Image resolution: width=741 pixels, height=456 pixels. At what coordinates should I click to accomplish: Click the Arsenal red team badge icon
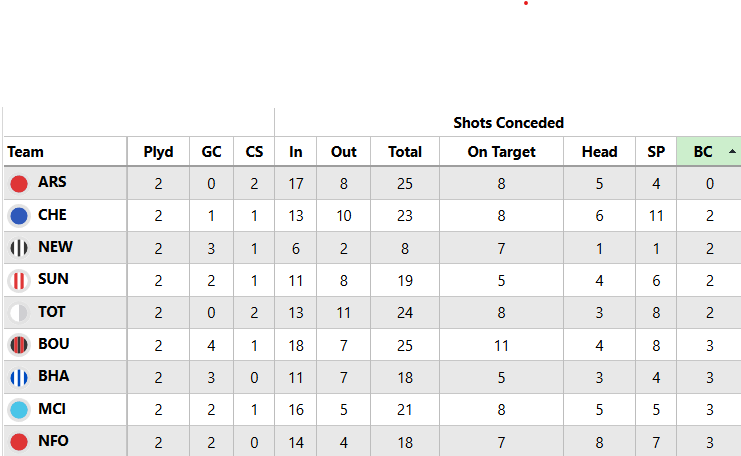pos(19,183)
